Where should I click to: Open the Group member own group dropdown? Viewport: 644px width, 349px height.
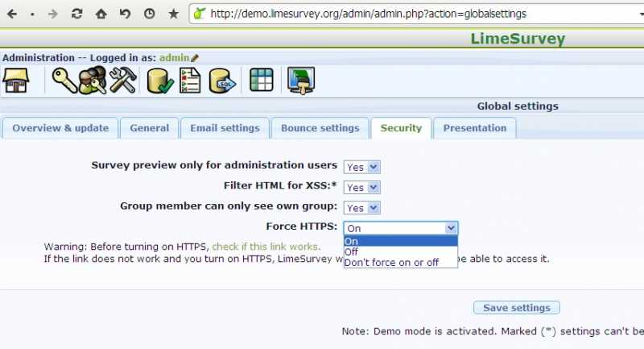coord(361,208)
